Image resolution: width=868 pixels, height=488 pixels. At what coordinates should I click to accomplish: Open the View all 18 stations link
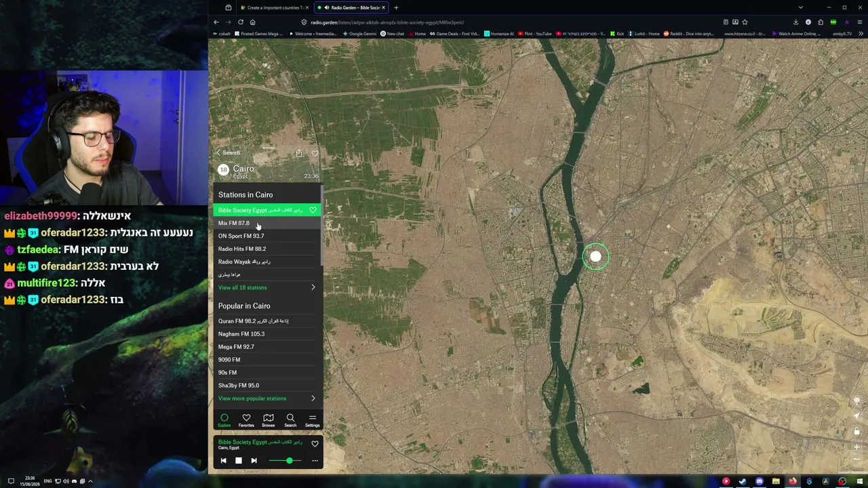(242, 287)
